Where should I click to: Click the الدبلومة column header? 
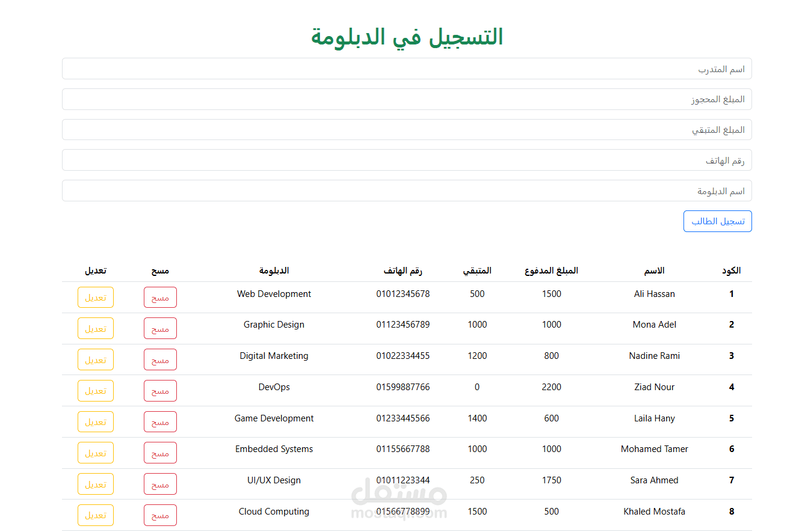pyautogui.click(x=274, y=271)
